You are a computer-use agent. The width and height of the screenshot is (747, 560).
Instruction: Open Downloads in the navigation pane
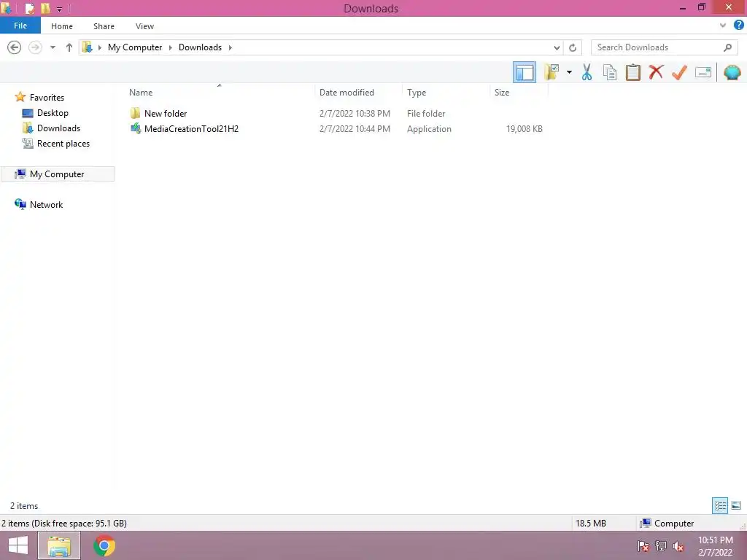(58, 128)
